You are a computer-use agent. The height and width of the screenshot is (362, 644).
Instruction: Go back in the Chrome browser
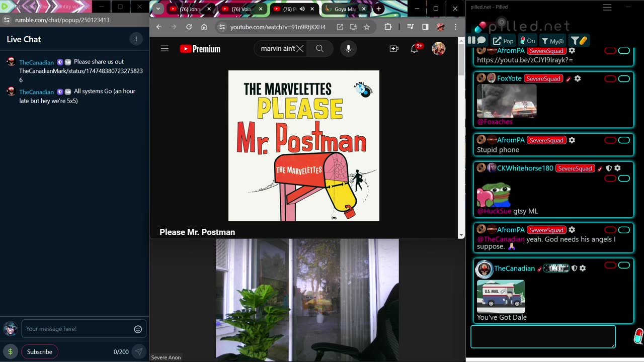[x=159, y=27]
